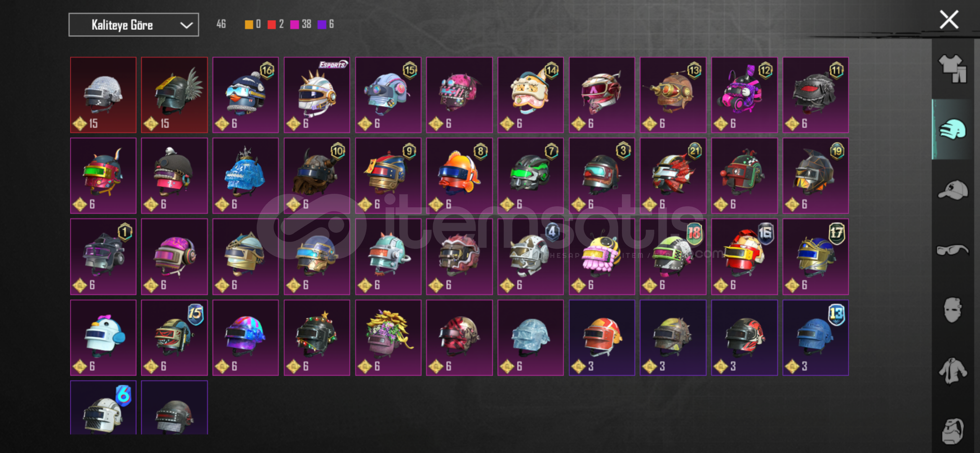Choose the orange goldfish helmet numbered 8
Screen dimensions: 980x453
(459, 175)
